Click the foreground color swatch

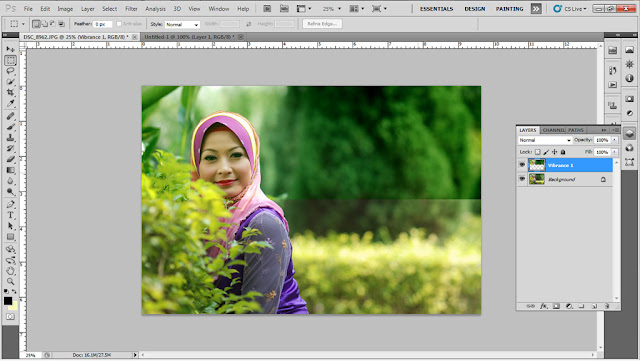(8, 301)
